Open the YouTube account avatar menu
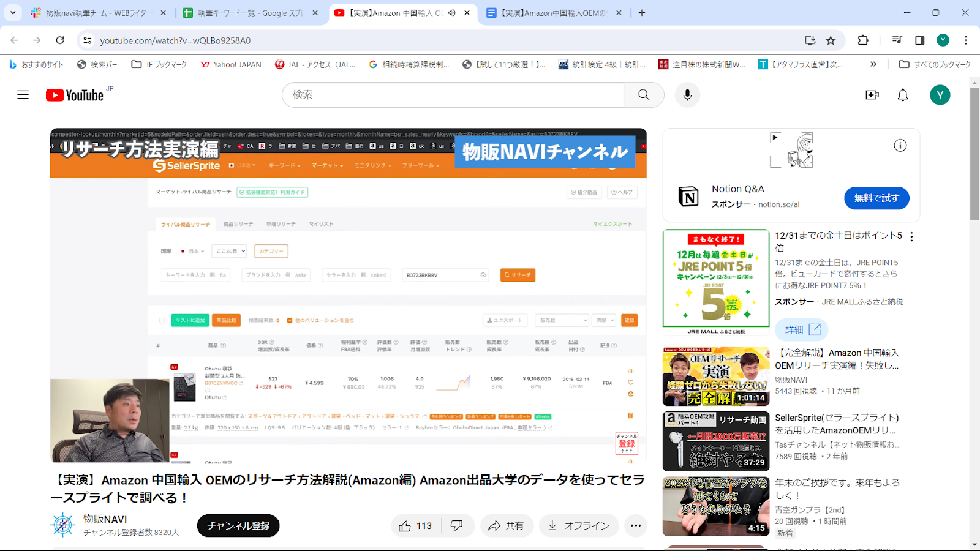Image resolution: width=980 pixels, height=551 pixels. (x=940, y=95)
